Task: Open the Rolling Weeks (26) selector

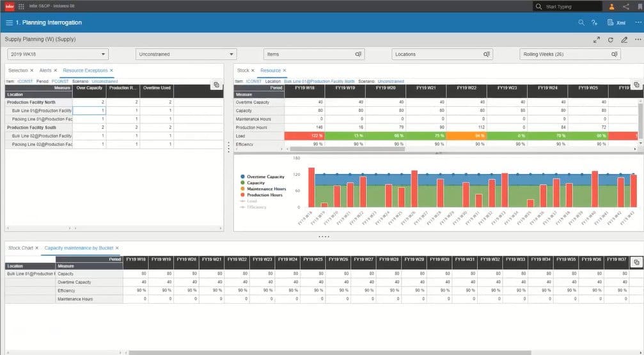Action: click(570, 54)
